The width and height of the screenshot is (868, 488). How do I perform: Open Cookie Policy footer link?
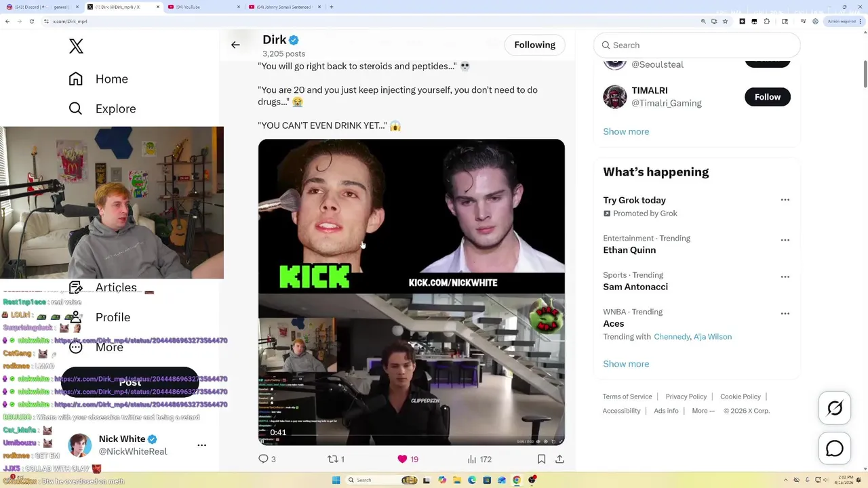pyautogui.click(x=741, y=396)
